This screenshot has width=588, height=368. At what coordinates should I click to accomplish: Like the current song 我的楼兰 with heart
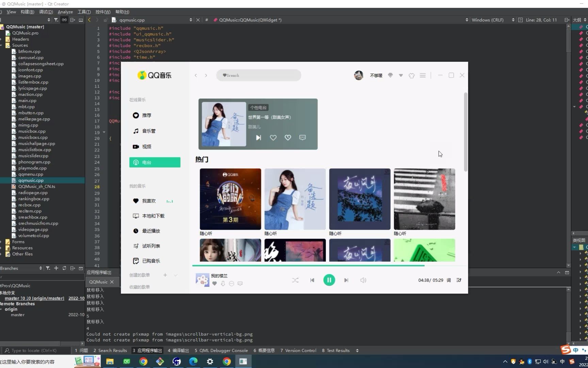tap(214, 283)
